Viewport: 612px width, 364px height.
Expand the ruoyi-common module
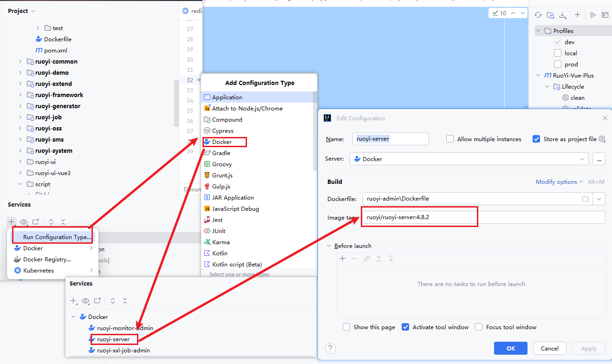(x=20, y=61)
